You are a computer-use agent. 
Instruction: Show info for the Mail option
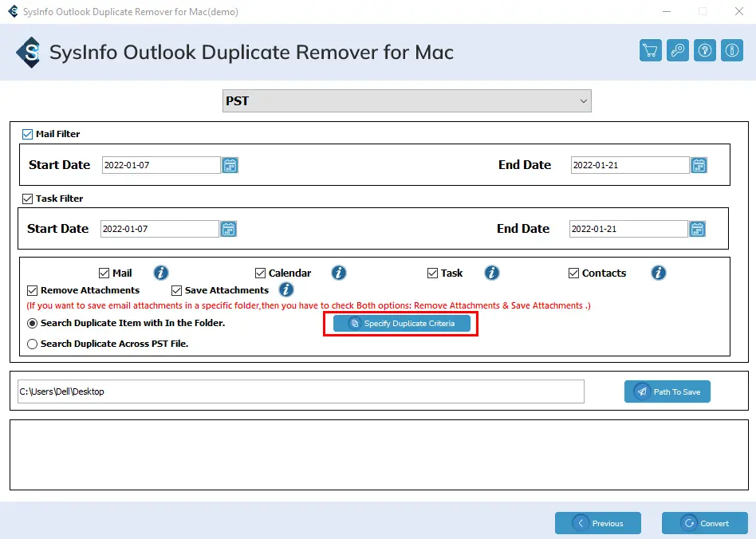tap(161, 273)
